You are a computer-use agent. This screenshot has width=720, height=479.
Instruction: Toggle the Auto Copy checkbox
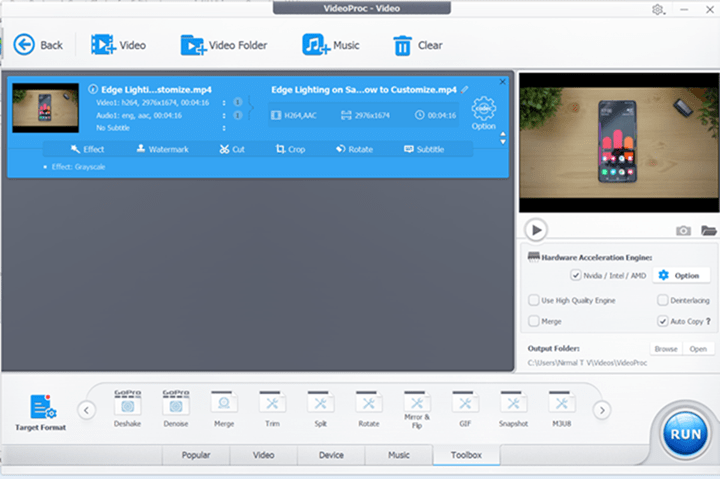point(662,321)
